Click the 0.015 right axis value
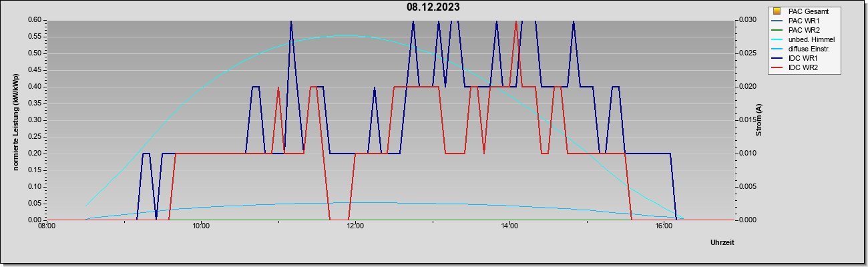868x267 pixels. click(x=748, y=120)
